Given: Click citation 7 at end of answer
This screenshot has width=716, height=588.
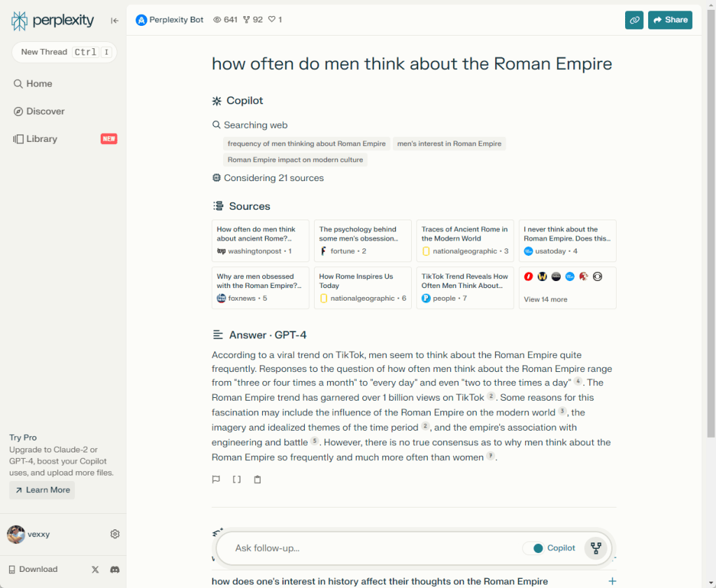Looking at the screenshot, I should click(x=490, y=456).
